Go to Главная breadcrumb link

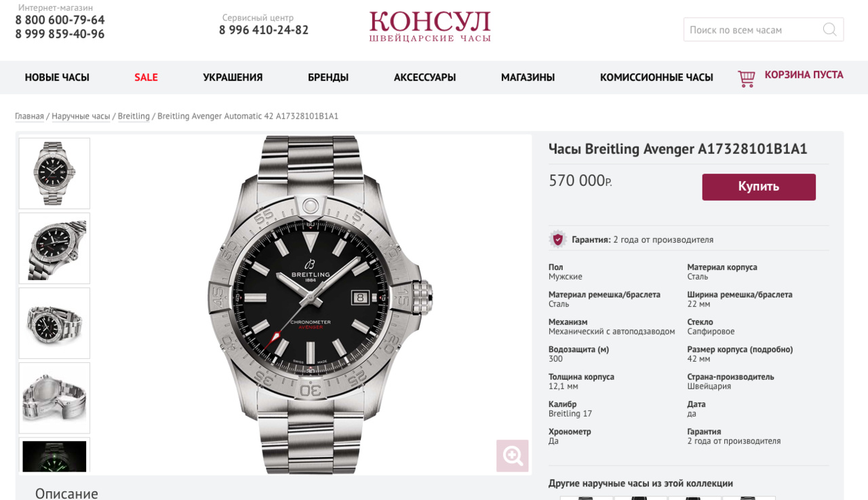point(29,116)
